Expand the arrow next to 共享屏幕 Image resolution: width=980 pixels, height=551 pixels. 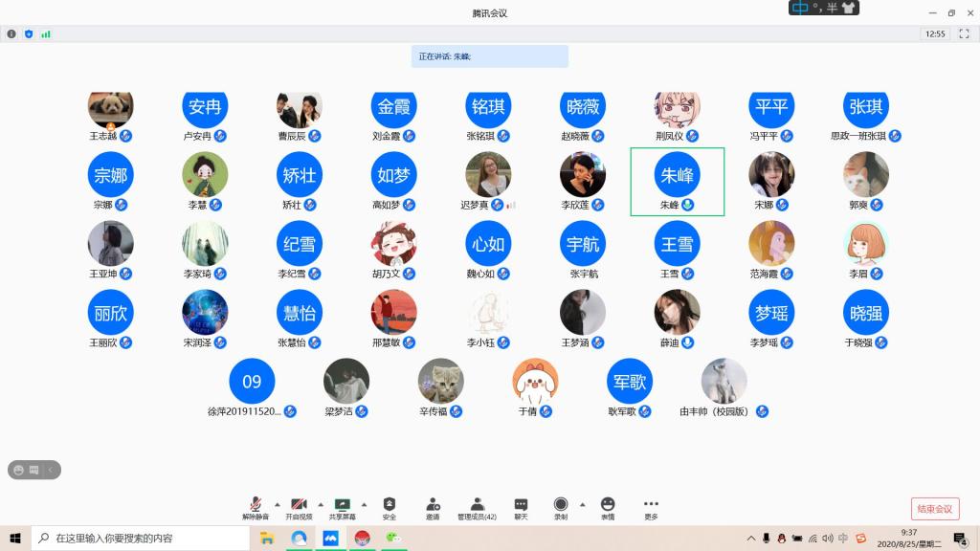364,503
